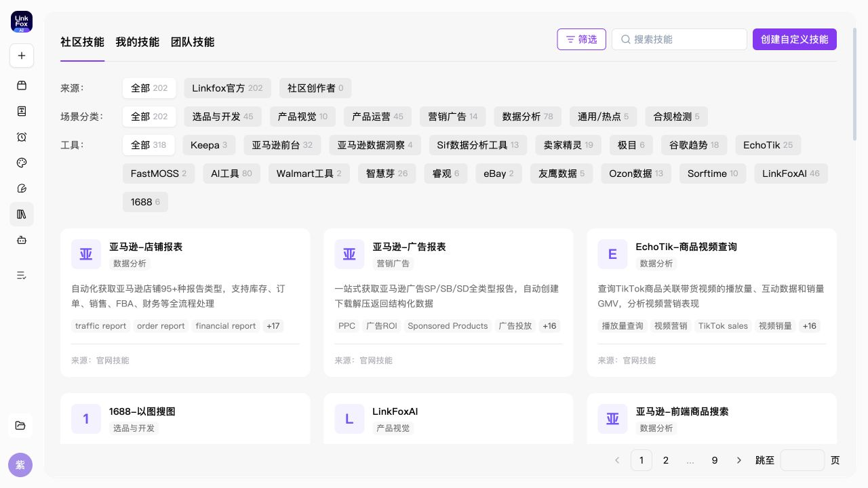Screen dimensions: 868x488
Task: Filter tools by 亚马逊数据洞察
Action: (375, 145)
